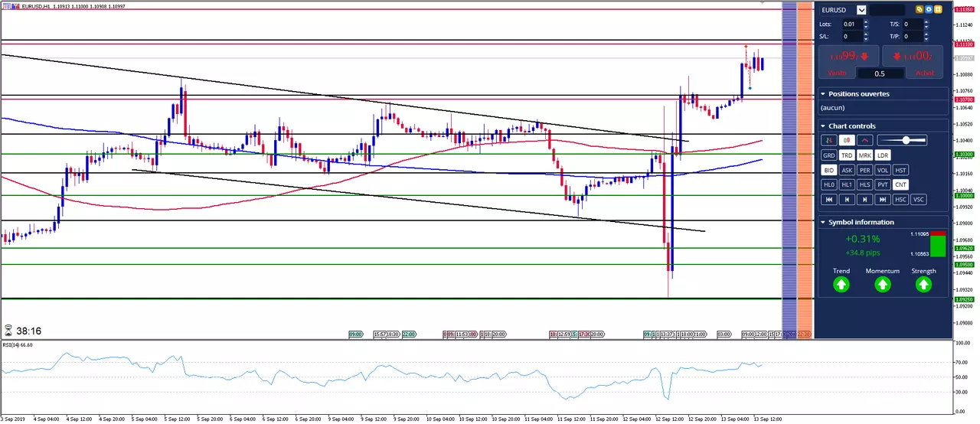The width and height of the screenshot is (980, 424).
Task: Adjust the T/P stepper arrows
Action: pyautogui.click(x=926, y=36)
